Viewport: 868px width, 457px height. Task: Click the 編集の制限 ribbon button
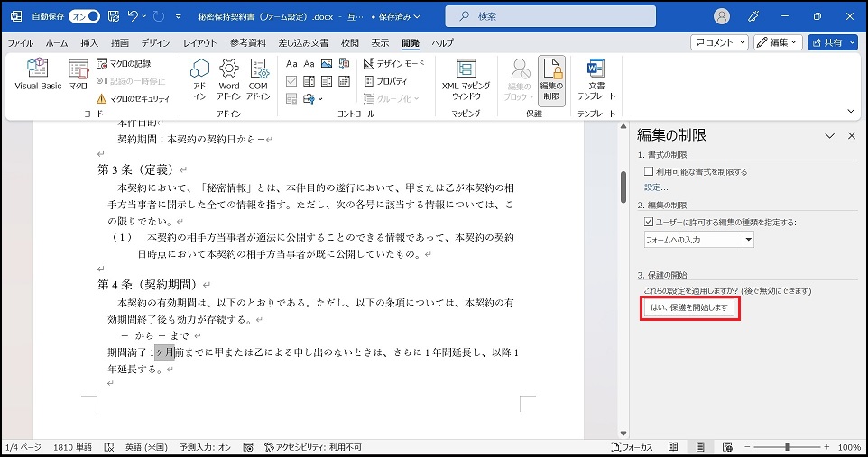click(551, 79)
